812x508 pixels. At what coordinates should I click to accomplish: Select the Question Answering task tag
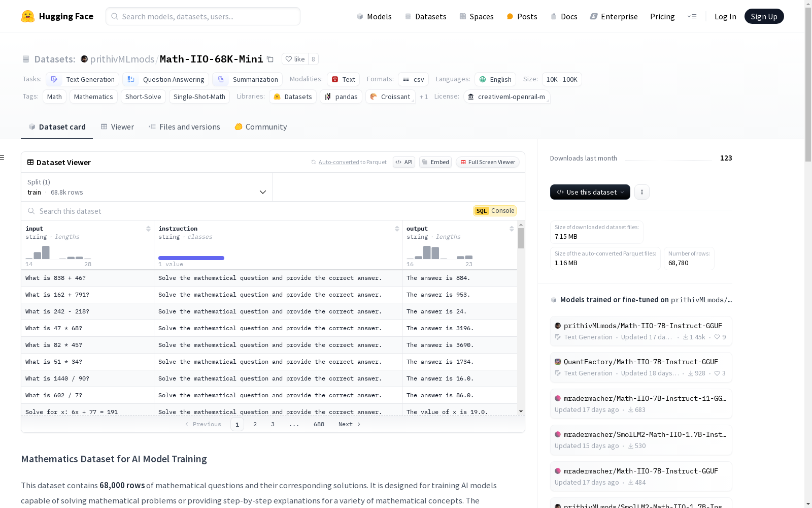click(165, 79)
